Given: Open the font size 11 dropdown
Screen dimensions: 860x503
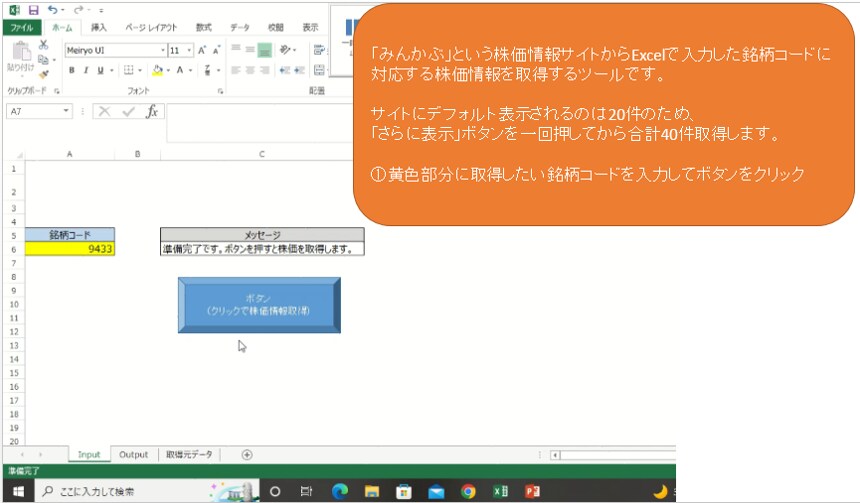Looking at the screenshot, I should pyautogui.click(x=189, y=50).
